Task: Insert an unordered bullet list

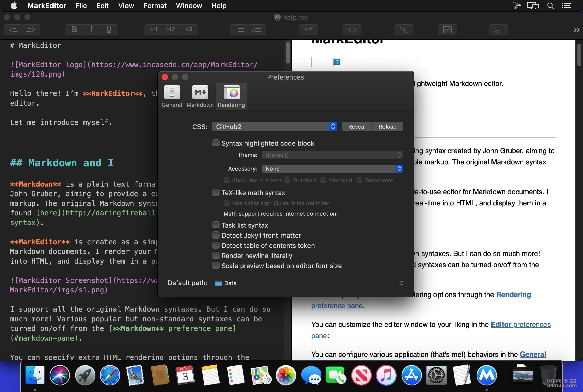Action: 239,30
